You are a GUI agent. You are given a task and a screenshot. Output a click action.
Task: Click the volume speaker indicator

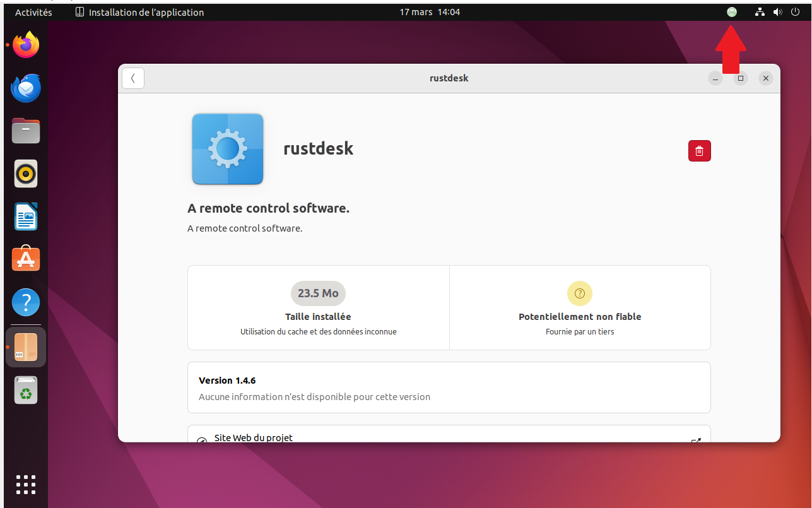pos(777,12)
